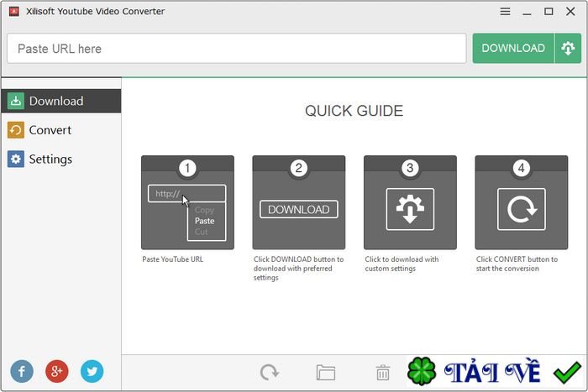Click the orange Convert sidebar icon

[16, 130]
